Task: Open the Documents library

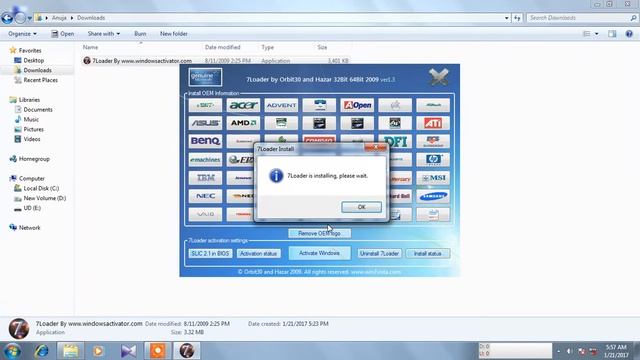Action: point(38,110)
